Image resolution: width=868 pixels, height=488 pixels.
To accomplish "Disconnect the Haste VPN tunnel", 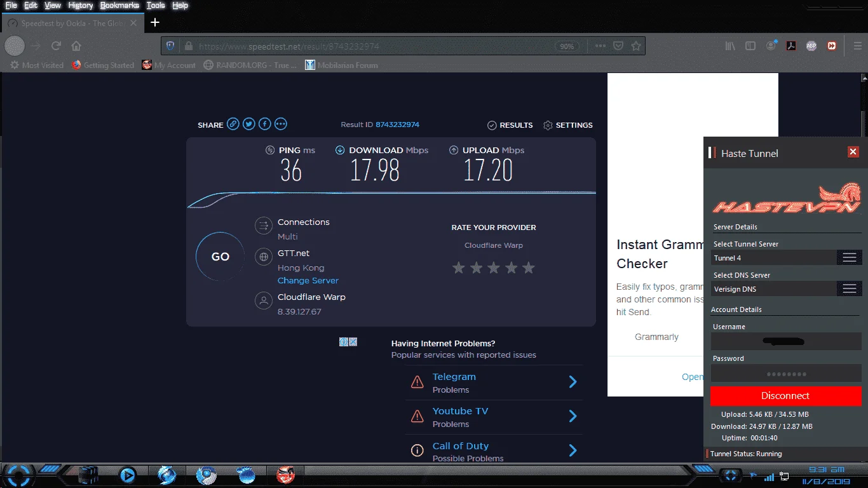I will click(786, 395).
